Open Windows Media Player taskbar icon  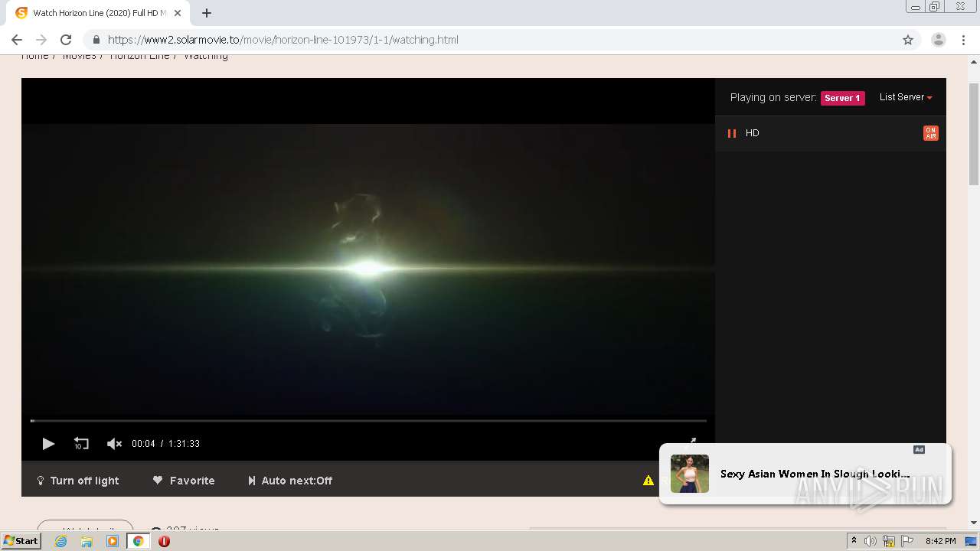pyautogui.click(x=113, y=541)
